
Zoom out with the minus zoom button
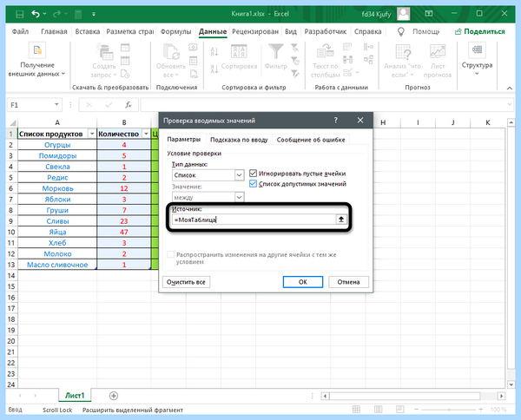click(x=416, y=410)
